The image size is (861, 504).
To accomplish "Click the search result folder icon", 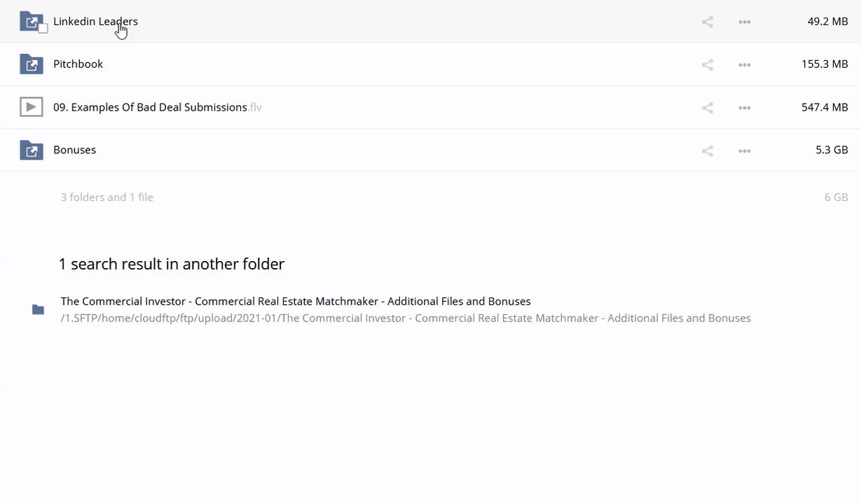I will (x=38, y=309).
